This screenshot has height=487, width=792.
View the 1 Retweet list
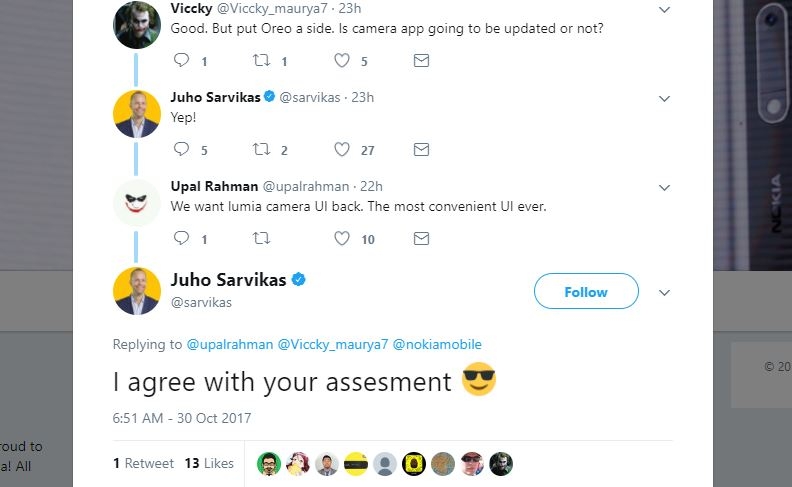[x=143, y=463]
